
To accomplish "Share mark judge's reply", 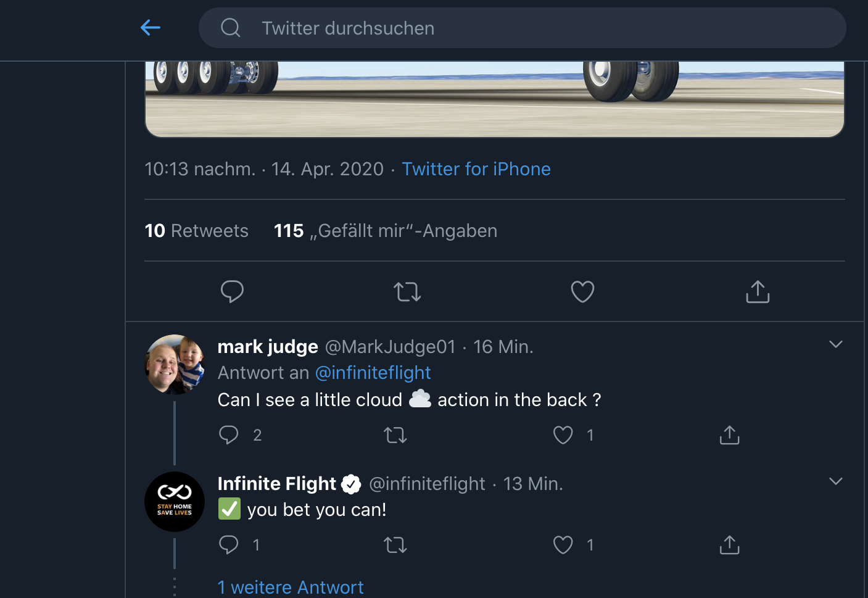I will [729, 435].
